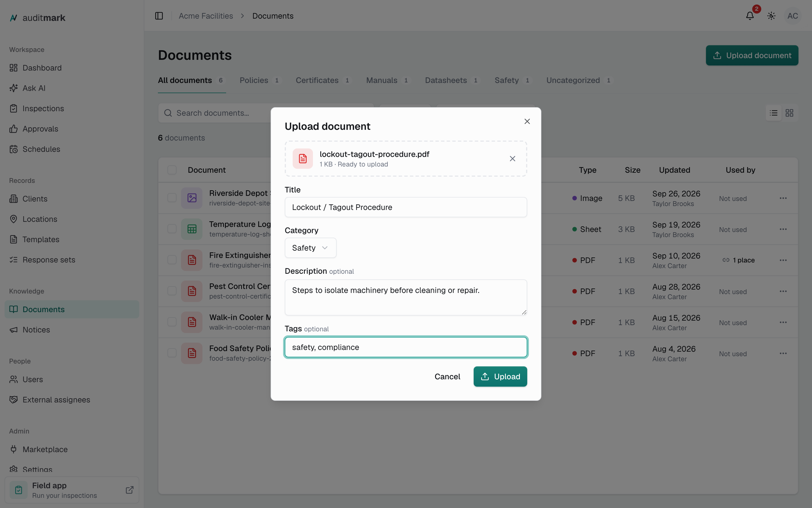This screenshot has height=508, width=812.
Task: Toggle the sidebar collapse icon
Action: tap(159, 16)
